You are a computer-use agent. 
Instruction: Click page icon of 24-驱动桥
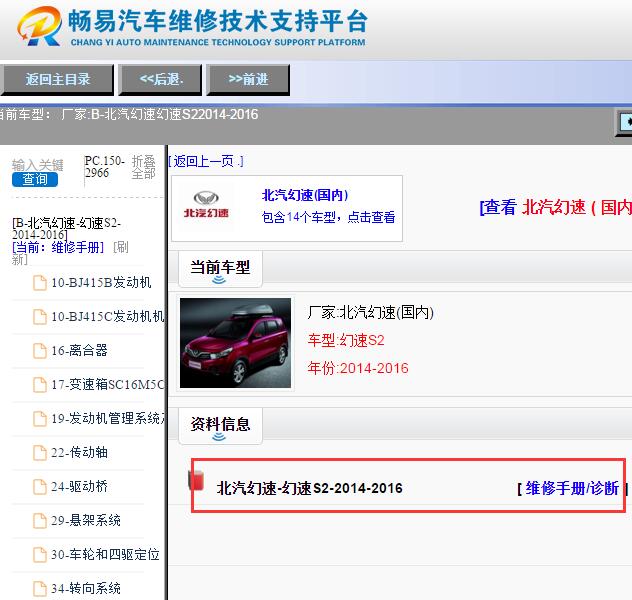[x=40, y=487]
